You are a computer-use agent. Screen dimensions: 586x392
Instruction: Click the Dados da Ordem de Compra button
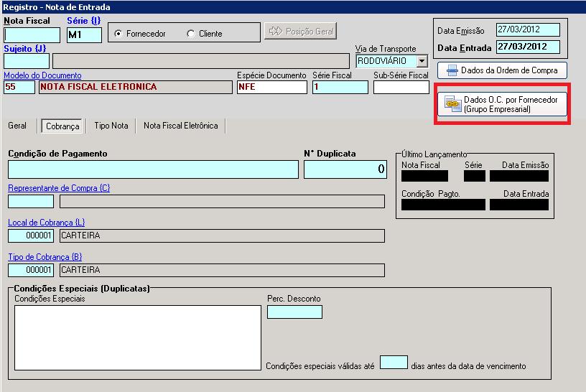tap(502, 70)
